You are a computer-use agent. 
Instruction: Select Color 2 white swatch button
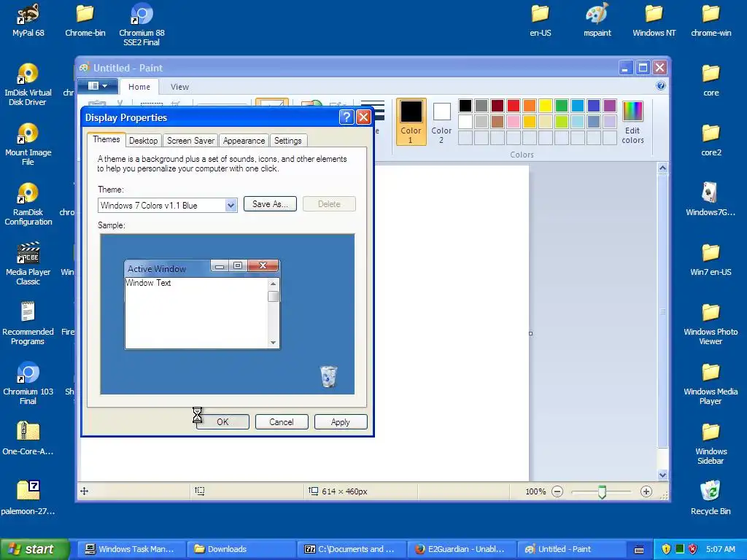(x=441, y=122)
